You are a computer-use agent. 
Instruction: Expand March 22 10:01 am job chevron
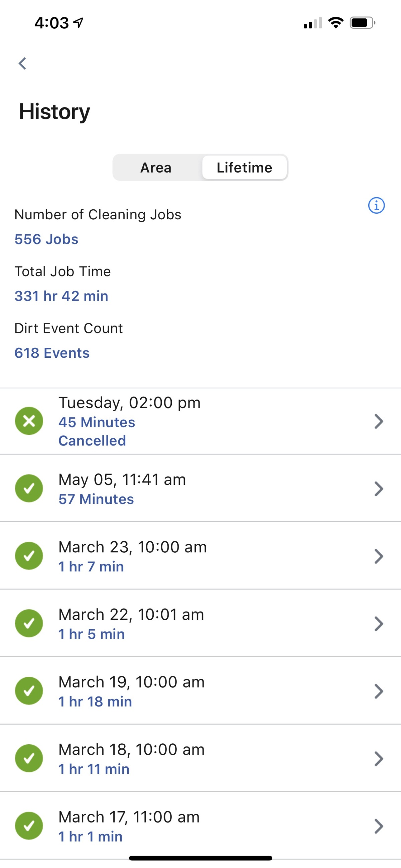click(379, 624)
